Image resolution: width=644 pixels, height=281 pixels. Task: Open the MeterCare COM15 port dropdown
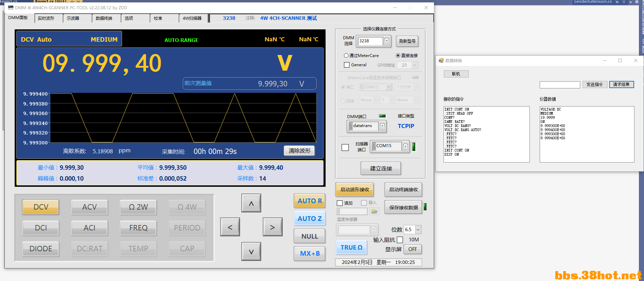pos(389,87)
